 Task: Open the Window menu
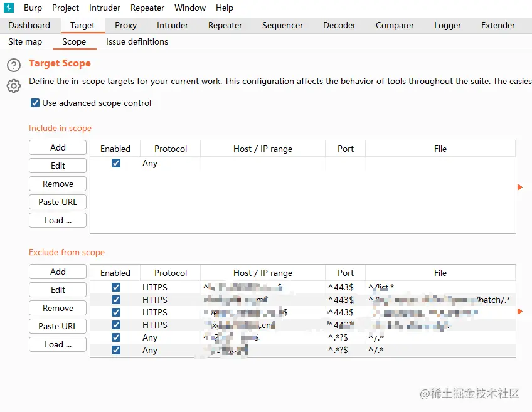(190, 8)
